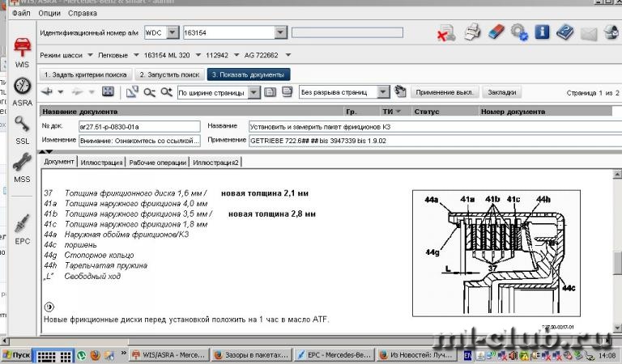
Task: Open the back arrow history dropdown
Action: [60, 92]
